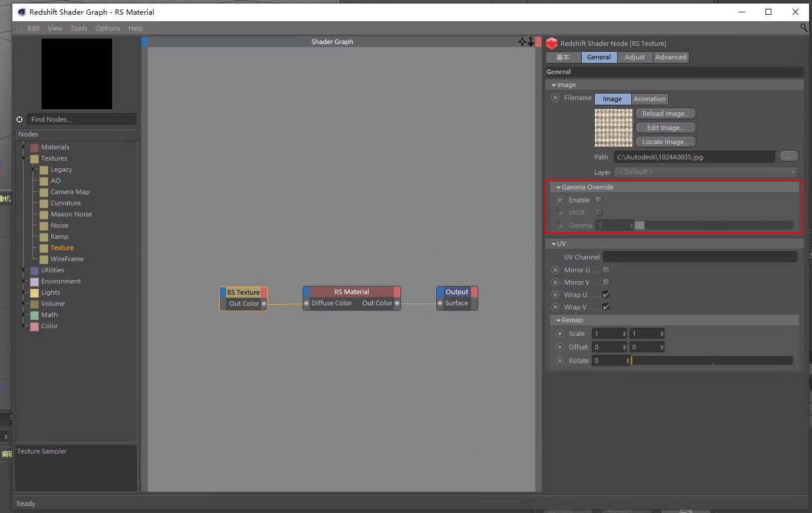Open the View menu
The height and width of the screenshot is (513, 812).
[55, 28]
